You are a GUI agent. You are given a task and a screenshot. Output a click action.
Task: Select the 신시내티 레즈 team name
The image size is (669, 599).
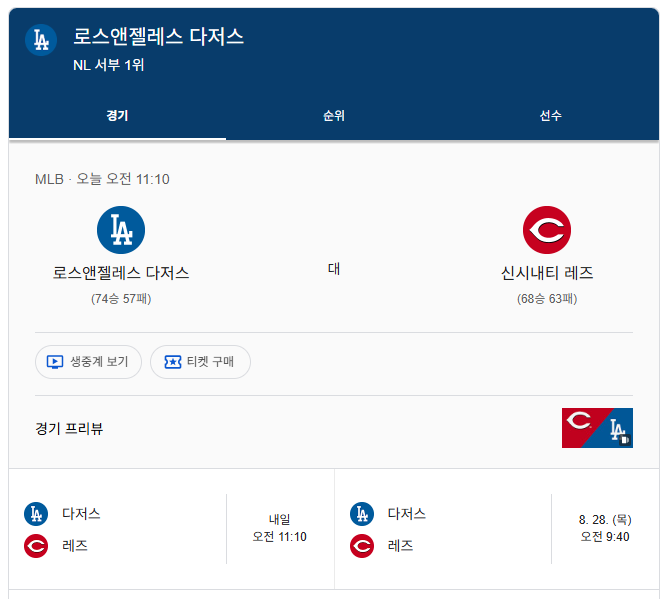[x=547, y=273]
